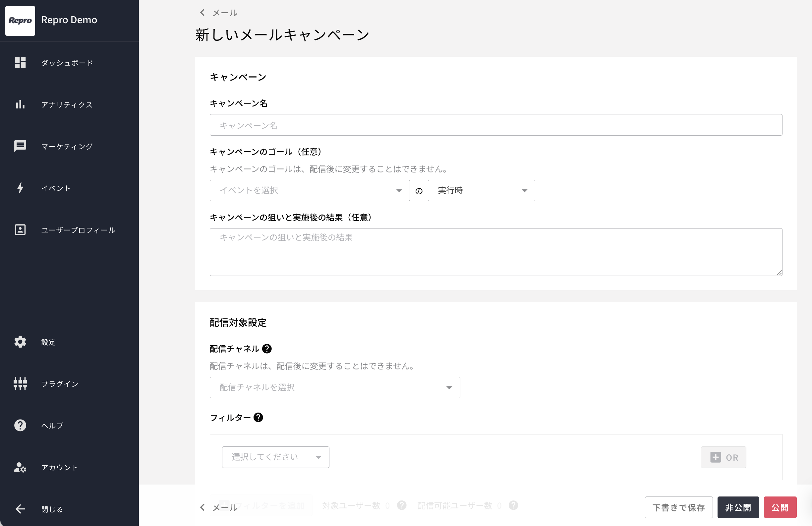Open ユーザープロフィール profile icon
Screen dimensions: 812x526
(20, 230)
